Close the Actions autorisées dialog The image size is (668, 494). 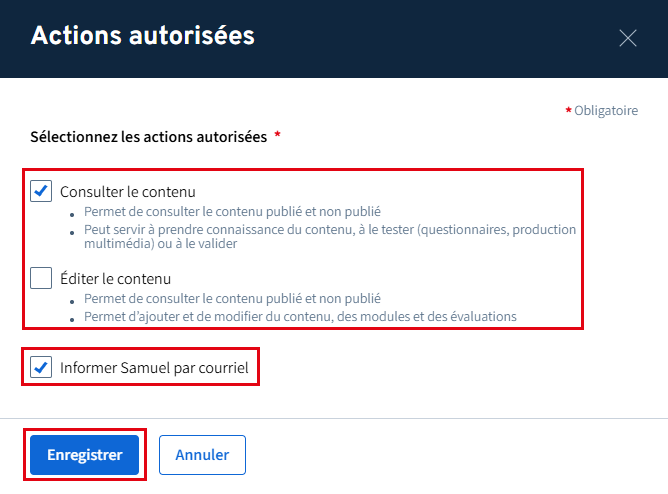pos(628,38)
